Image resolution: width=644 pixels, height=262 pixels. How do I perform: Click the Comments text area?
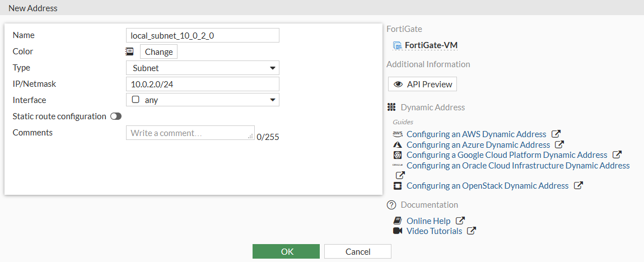190,133
